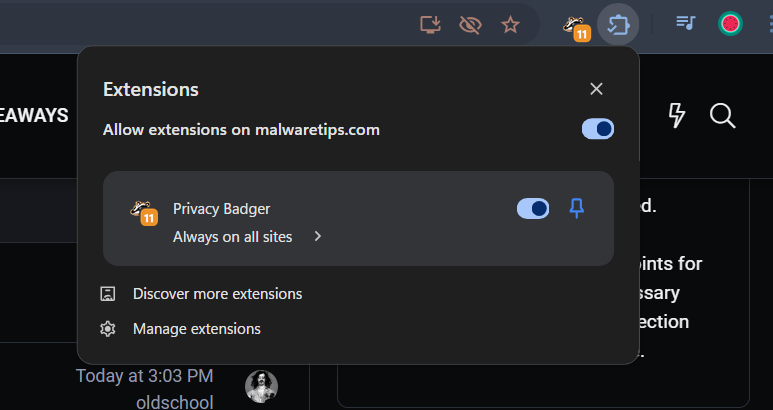Click oldschool's avatar thumbnail
773x410 pixels.
pos(261,385)
